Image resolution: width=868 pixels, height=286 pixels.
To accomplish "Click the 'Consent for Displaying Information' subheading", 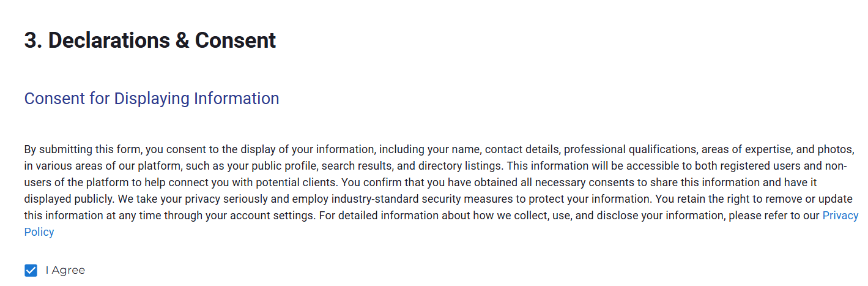I will coord(152,99).
